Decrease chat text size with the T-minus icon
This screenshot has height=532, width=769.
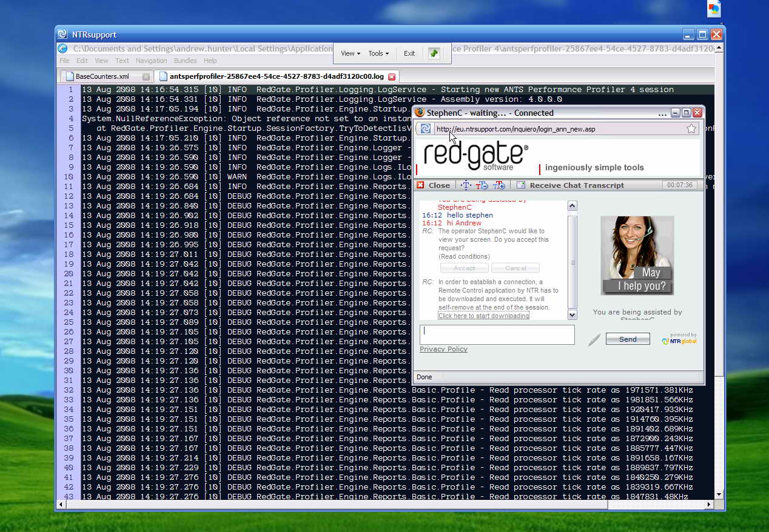pyautogui.click(x=482, y=185)
